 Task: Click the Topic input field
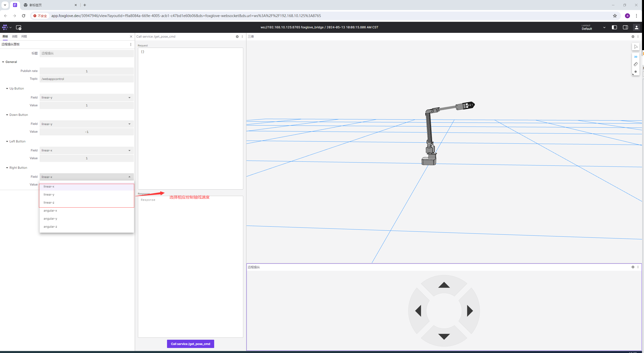87,79
